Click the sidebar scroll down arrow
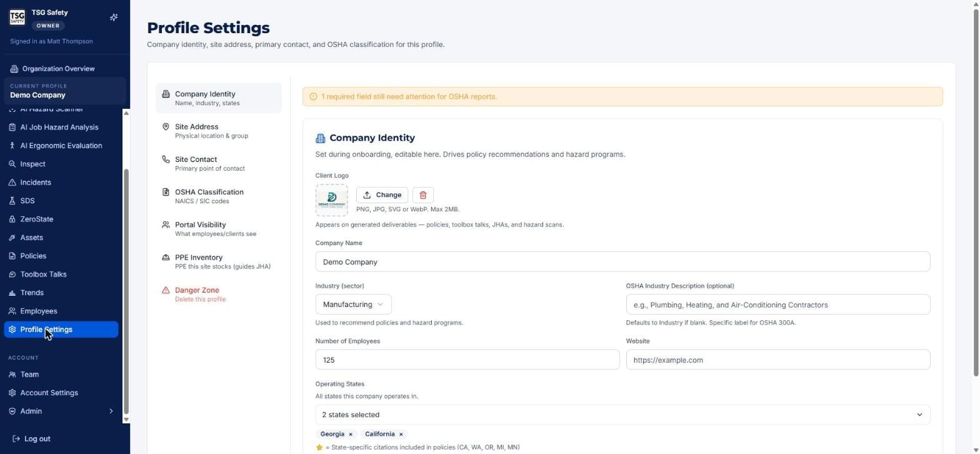The image size is (980, 454). [x=126, y=420]
